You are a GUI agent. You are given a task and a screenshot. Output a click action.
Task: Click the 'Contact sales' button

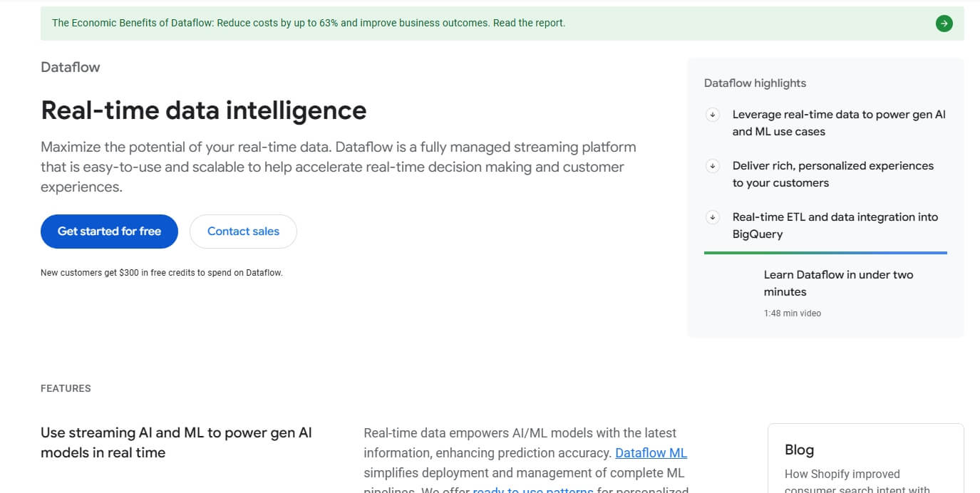(243, 231)
